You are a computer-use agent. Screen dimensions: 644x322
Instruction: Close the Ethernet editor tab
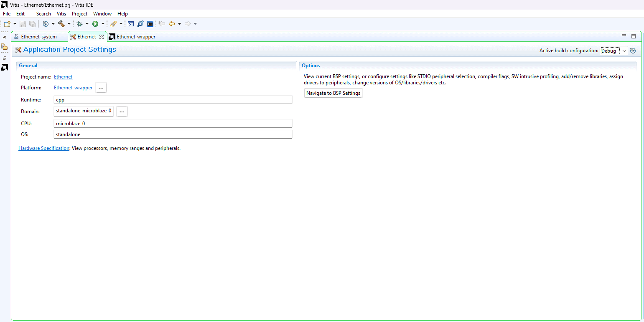(102, 37)
